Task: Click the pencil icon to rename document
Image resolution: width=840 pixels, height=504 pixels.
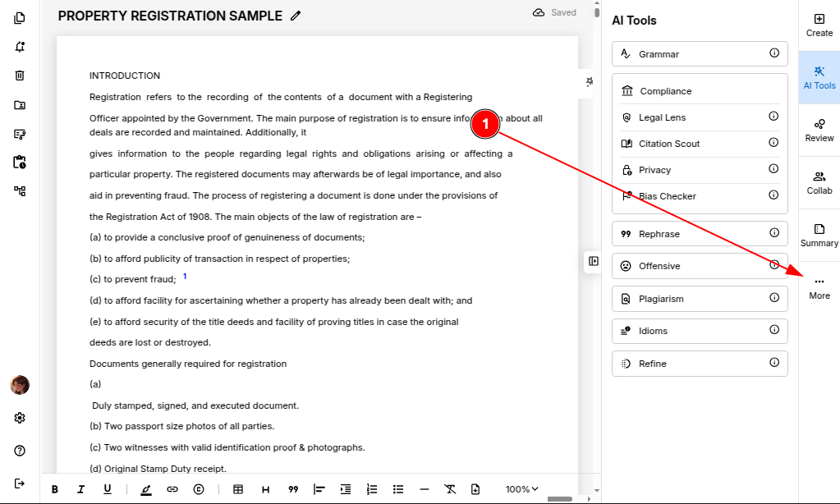Action: 296,16
